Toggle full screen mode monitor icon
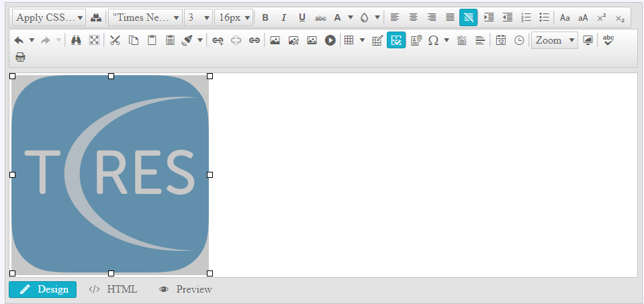Screen dimensions: 644x304 (588, 40)
